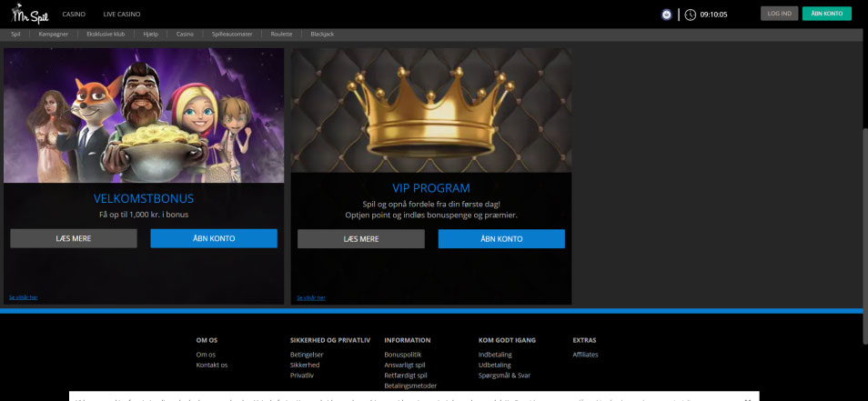Open the Casino menu in the top header
This screenshot has height=401, width=868.
[x=74, y=15]
